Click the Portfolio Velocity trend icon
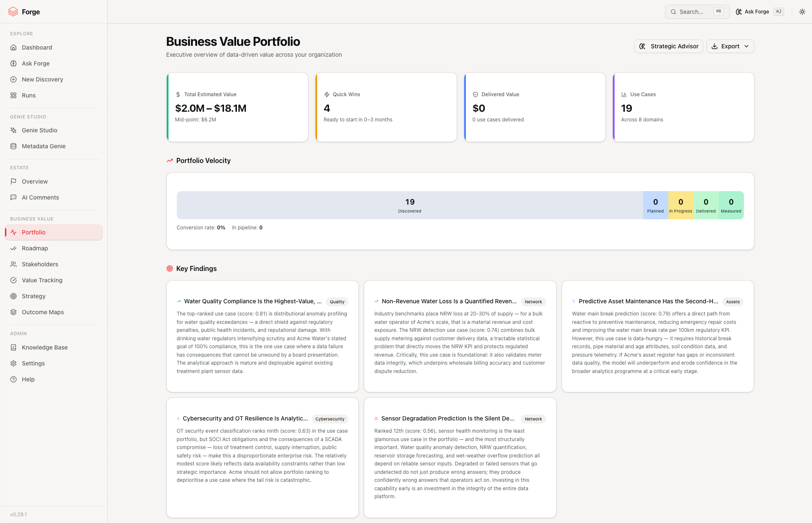Screen dimensions: 812x523 [170, 160]
